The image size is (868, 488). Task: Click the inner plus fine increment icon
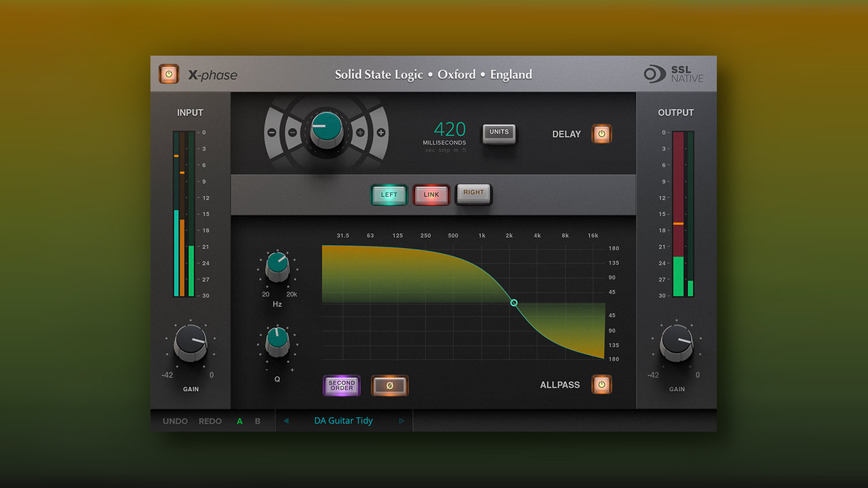click(x=359, y=133)
